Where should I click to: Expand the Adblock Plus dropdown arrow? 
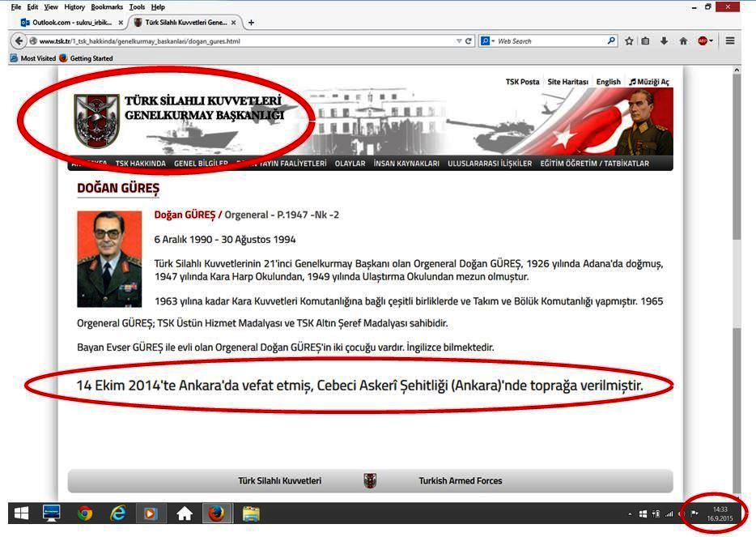coord(711,41)
